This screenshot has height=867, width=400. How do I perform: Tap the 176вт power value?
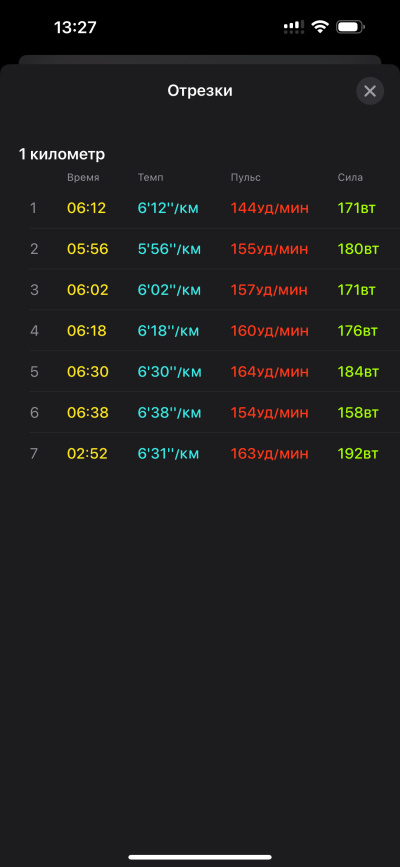[x=358, y=331]
